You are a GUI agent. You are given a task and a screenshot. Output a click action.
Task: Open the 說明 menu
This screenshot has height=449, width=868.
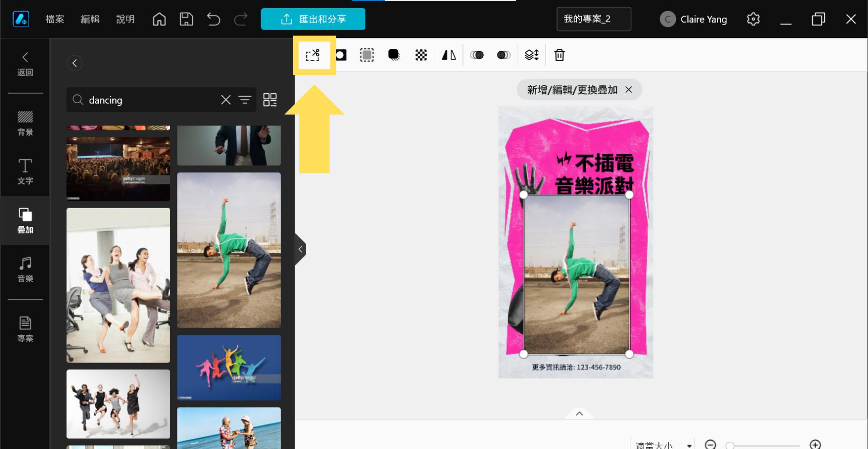point(125,19)
